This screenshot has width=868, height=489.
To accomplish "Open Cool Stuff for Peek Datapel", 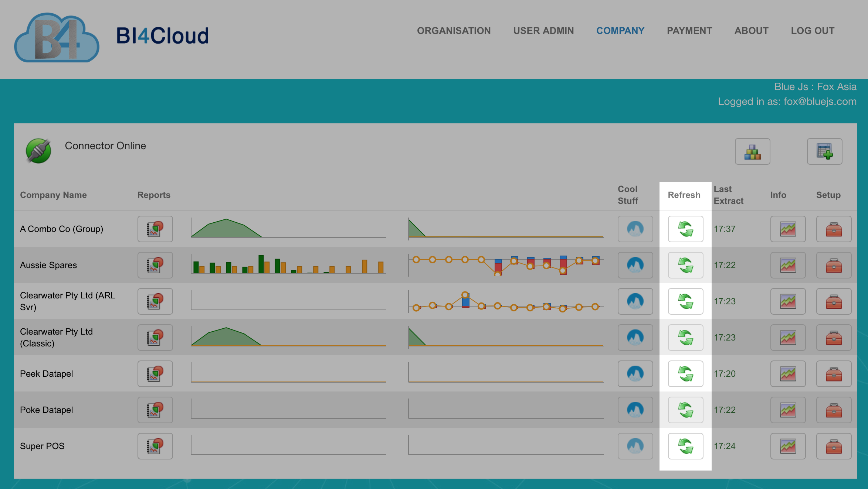I will click(635, 374).
